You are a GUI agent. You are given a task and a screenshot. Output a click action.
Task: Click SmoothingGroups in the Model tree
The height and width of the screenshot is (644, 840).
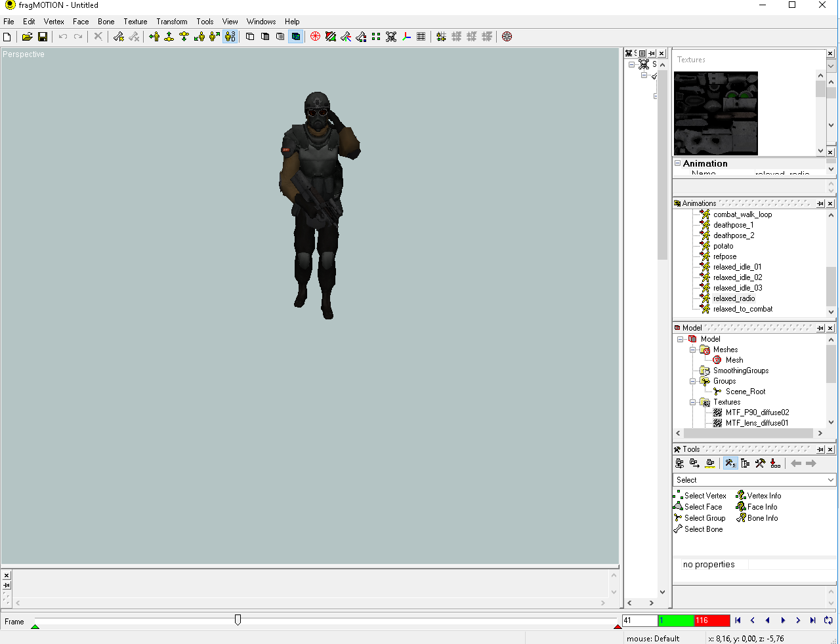pyautogui.click(x=741, y=371)
